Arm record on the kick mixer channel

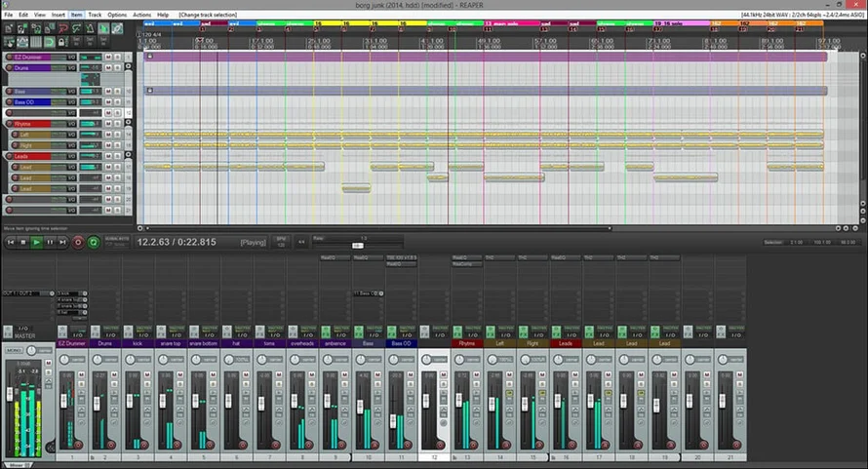(141, 445)
